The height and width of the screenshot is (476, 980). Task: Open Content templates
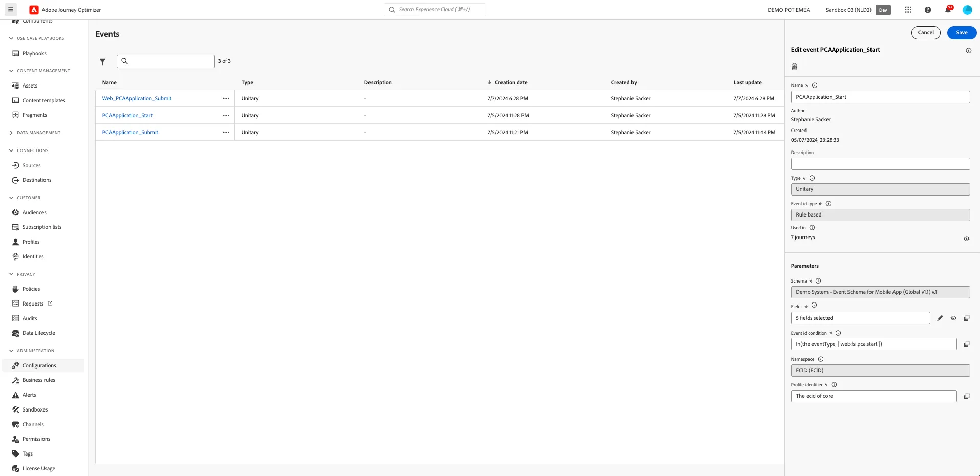click(x=43, y=100)
